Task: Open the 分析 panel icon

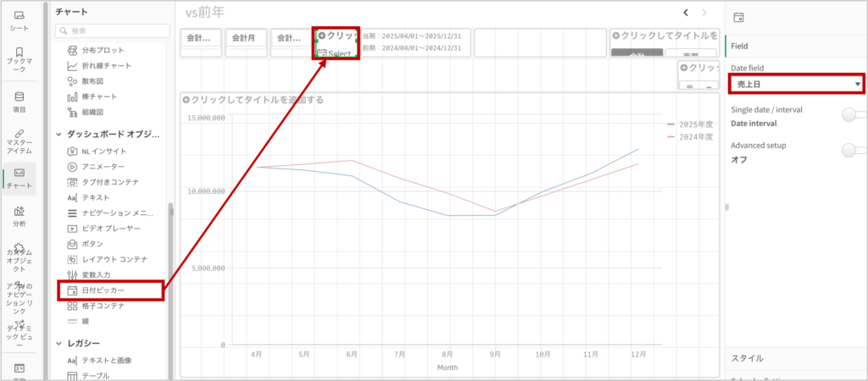Action: coord(19,216)
